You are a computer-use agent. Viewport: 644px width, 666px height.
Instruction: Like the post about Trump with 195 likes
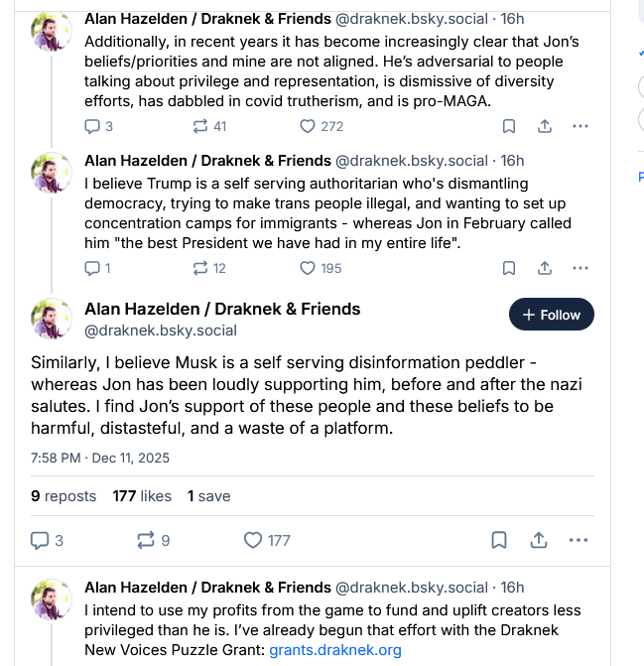[308, 268]
